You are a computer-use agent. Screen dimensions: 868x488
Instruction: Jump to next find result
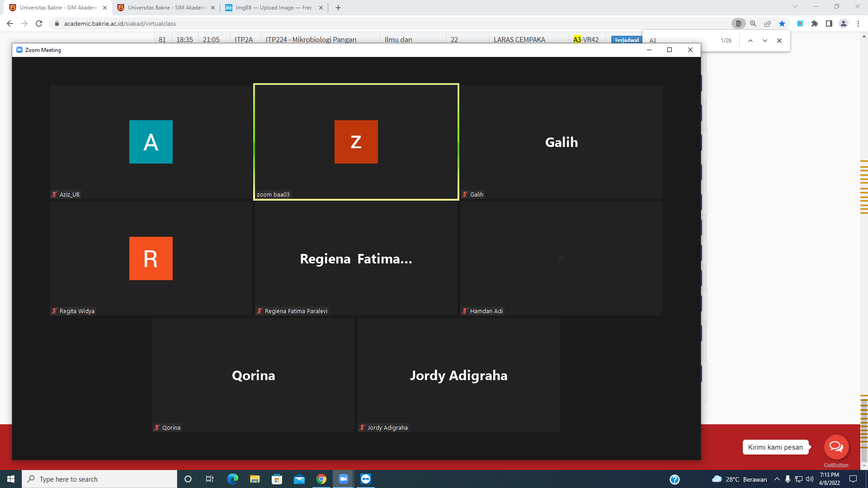(x=765, y=41)
